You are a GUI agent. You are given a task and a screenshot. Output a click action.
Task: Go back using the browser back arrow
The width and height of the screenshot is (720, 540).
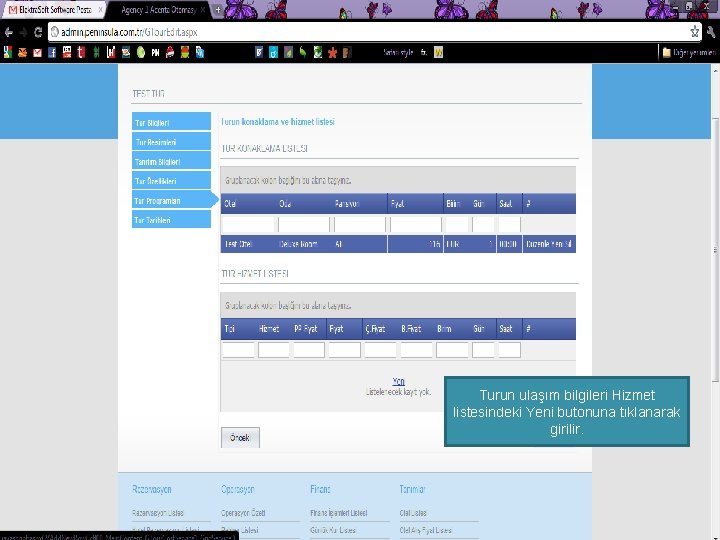point(8,32)
